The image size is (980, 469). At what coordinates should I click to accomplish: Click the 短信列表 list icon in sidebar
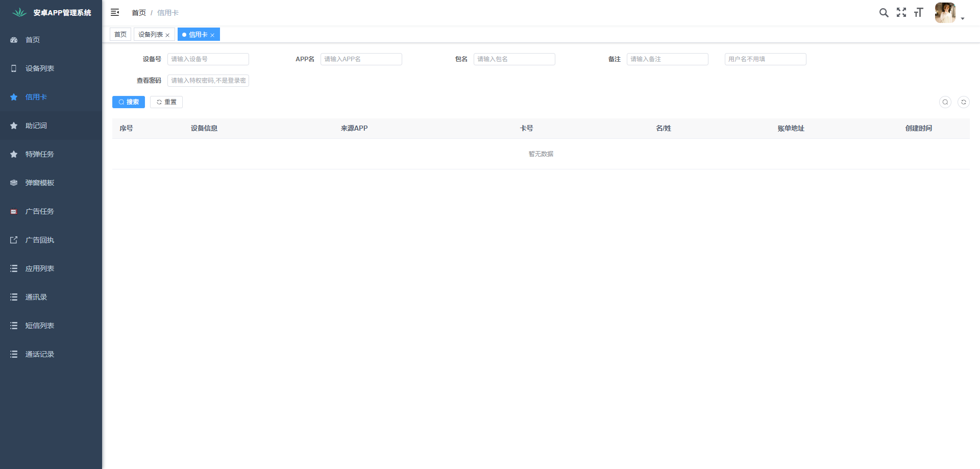[14, 326]
